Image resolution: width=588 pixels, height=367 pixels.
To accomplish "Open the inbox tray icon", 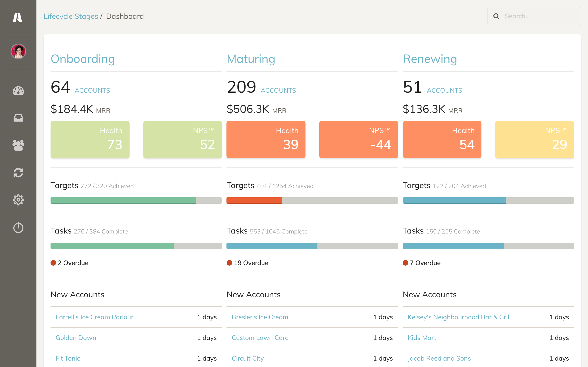I will coord(18,118).
